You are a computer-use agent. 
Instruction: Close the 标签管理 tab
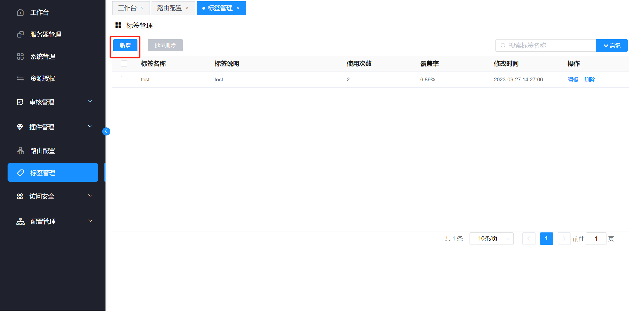[238, 8]
